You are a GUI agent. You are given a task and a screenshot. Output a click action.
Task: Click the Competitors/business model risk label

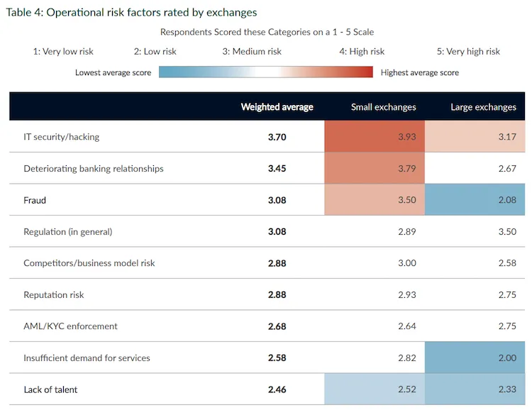[89, 263]
